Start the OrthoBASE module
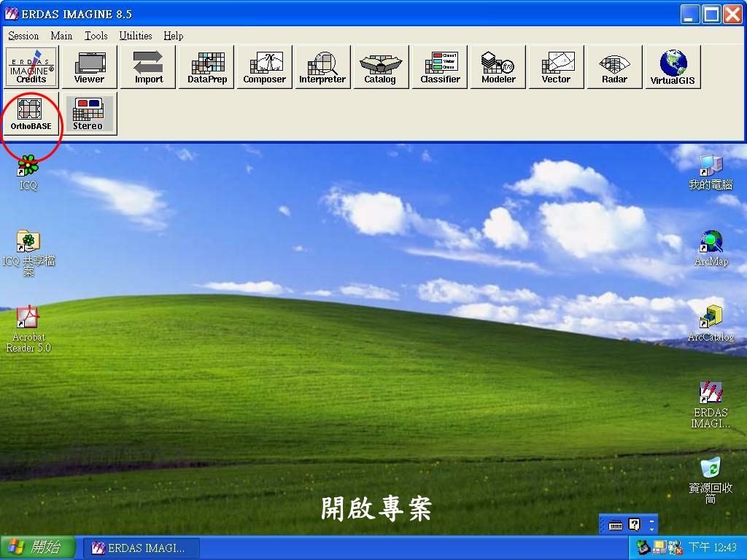The image size is (747, 560). [x=31, y=114]
